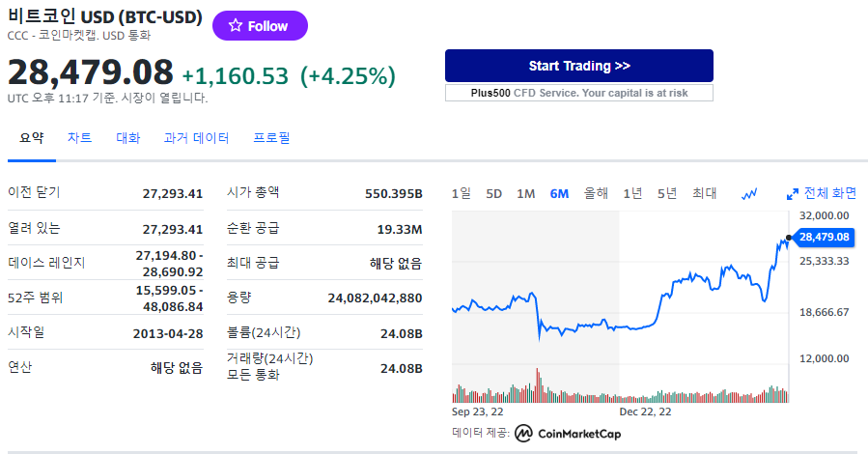Viewport: 868px width, 454px height.
Task: Select 1년 chart range
Action: pyautogui.click(x=632, y=193)
